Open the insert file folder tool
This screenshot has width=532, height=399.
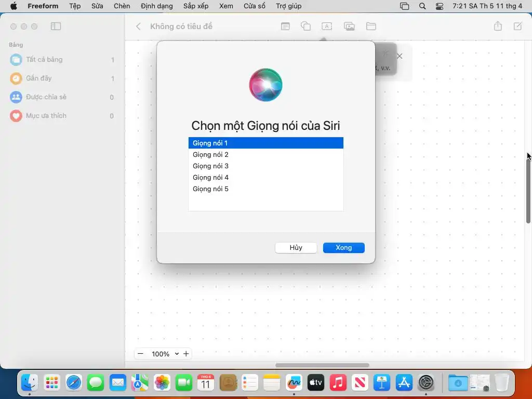[x=371, y=26]
